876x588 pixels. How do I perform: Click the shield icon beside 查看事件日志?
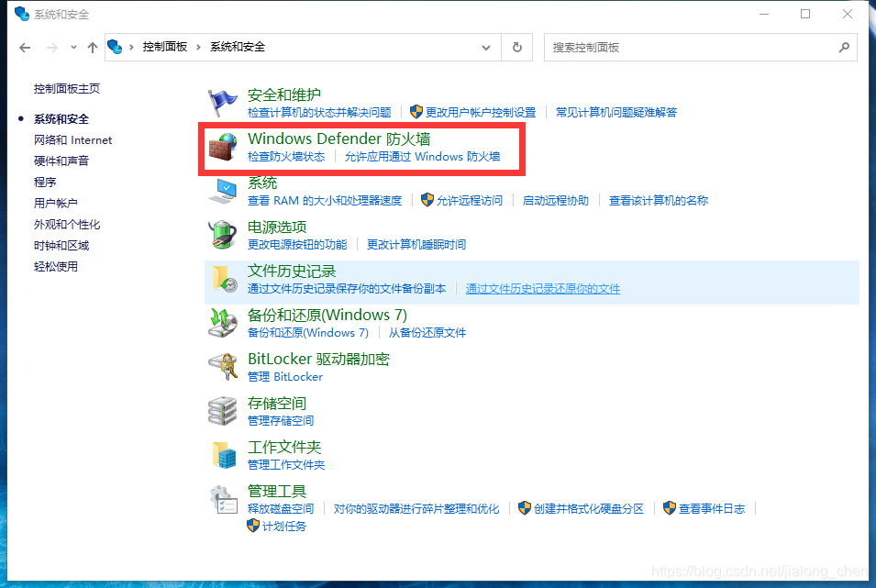(670, 508)
